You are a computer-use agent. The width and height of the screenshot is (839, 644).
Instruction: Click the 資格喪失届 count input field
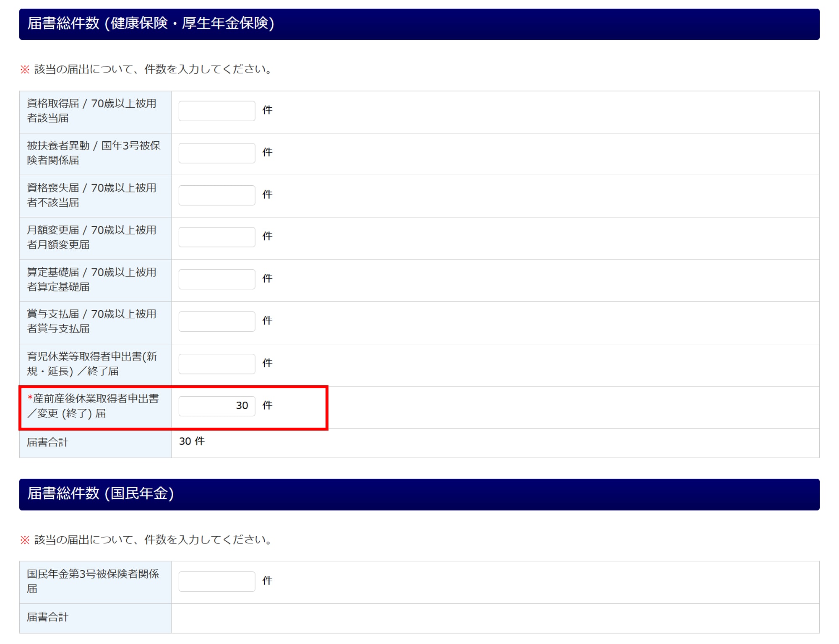pos(216,195)
